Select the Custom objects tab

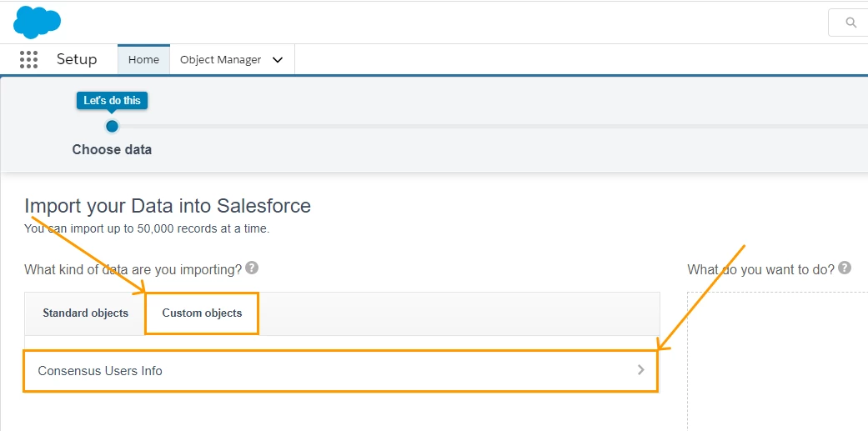tap(202, 313)
